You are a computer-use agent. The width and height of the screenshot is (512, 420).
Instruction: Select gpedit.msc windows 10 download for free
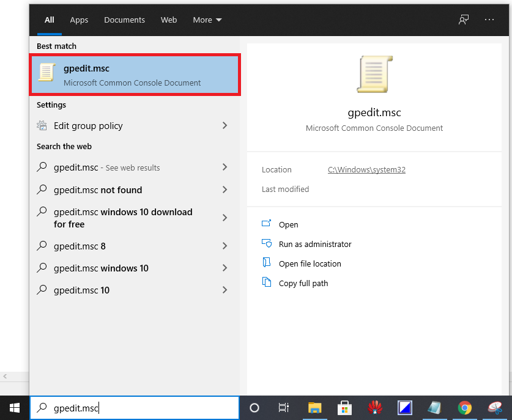(135, 218)
